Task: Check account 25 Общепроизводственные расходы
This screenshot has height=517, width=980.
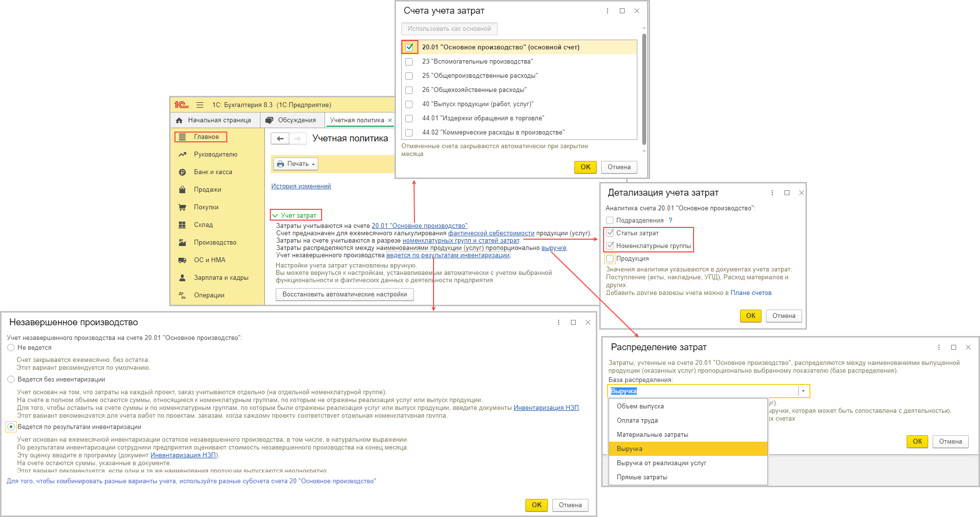Action: pyautogui.click(x=409, y=76)
